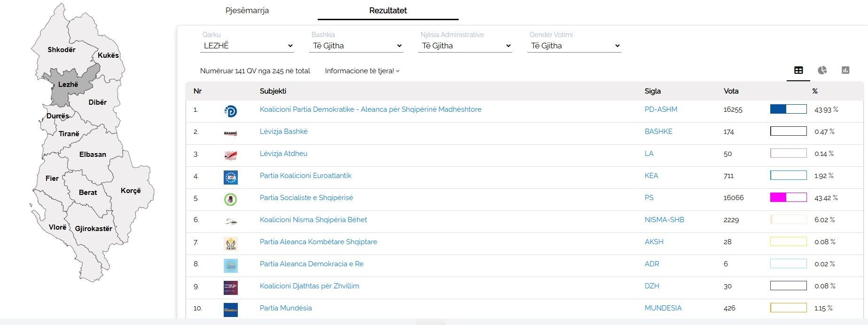The width and height of the screenshot is (868, 325).
Task: Open the Qarku dropdown showing LEZHË
Action: pyautogui.click(x=247, y=46)
